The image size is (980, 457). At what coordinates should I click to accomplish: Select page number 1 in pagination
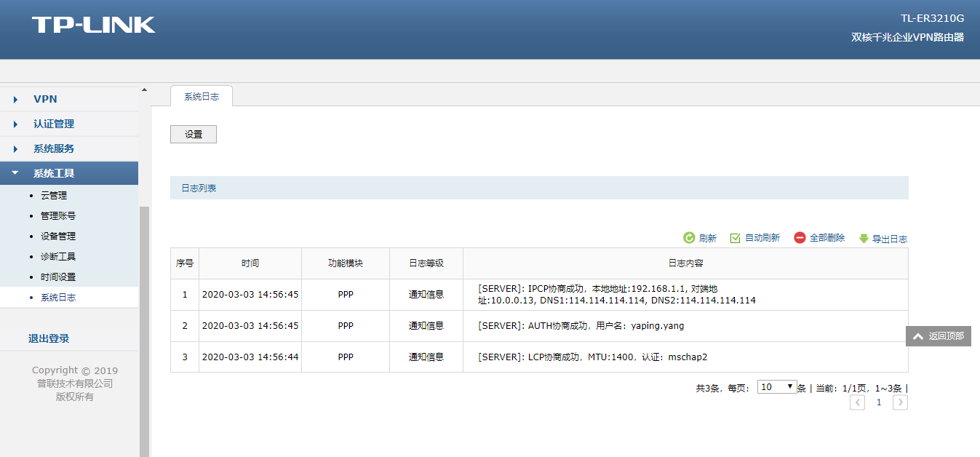(879, 402)
